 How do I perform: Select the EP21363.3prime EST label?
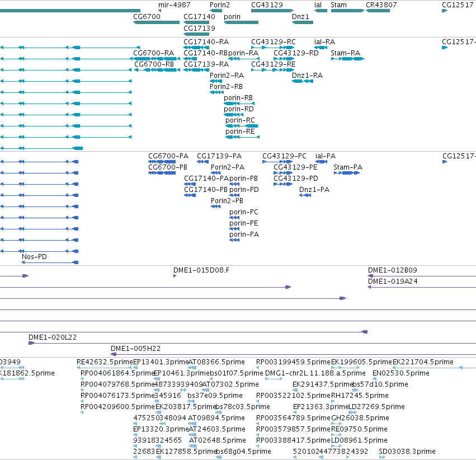coord(321,407)
